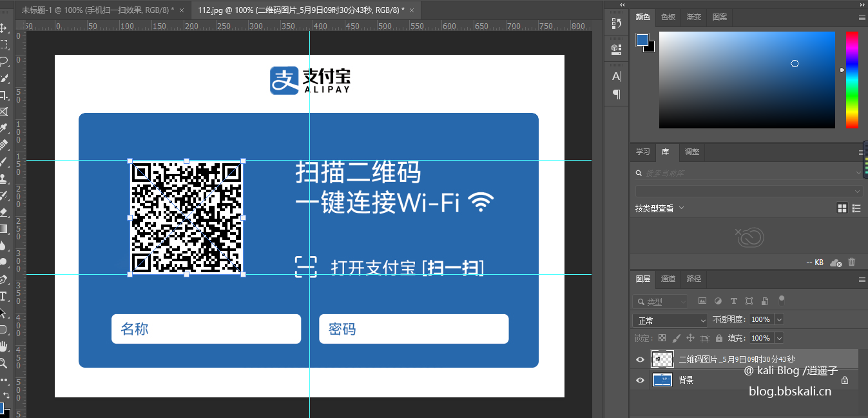Click the foreground blue color swatch
This screenshot has width=868, height=418.
[642, 41]
